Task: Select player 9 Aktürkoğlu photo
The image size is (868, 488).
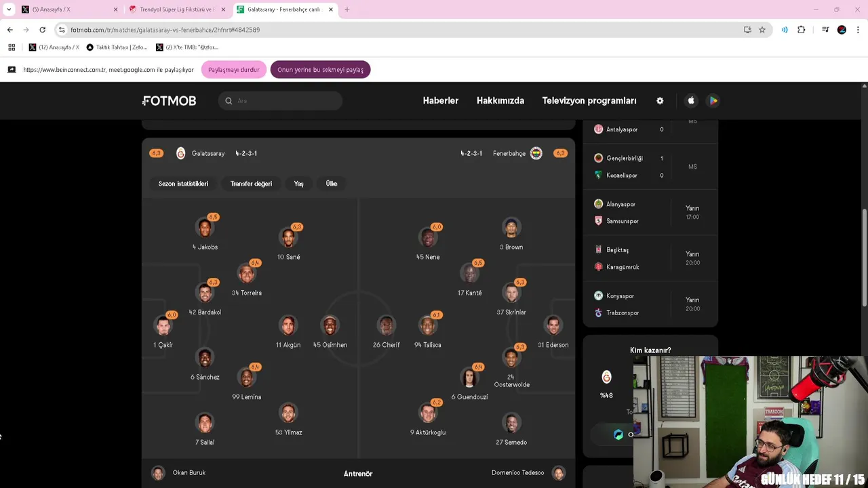Action: pos(427,413)
